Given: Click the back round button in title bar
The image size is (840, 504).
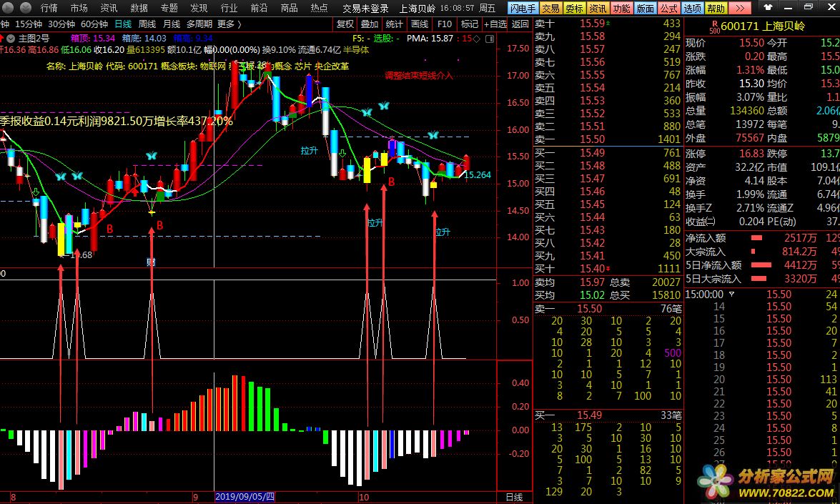Looking at the screenshot, I should (x=7, y=7).
